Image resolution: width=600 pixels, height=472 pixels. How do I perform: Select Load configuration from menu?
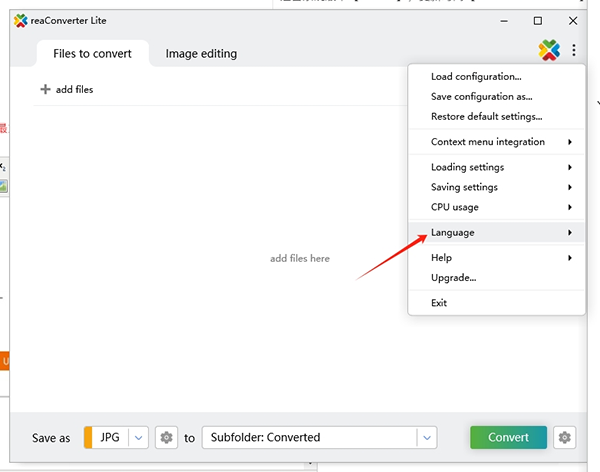[476, 77]
